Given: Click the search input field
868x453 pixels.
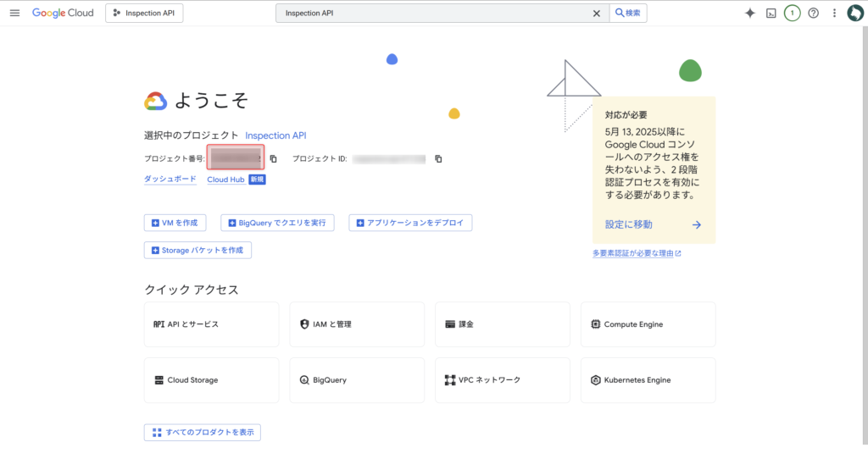Looking at the screenshot, I should pyautogui.click(x=432, y=14).
